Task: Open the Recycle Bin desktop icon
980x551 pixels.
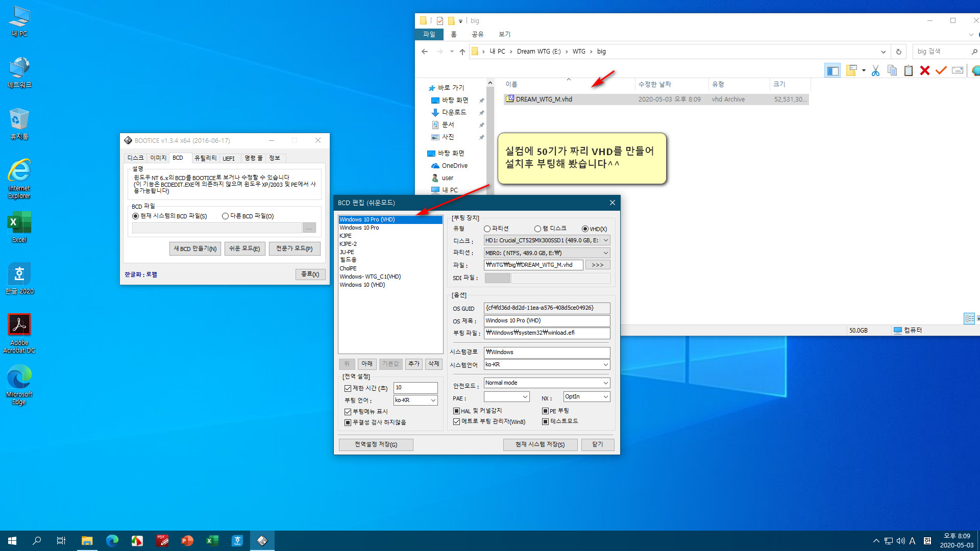Action: pyautogui.click(x=19, y=124)
